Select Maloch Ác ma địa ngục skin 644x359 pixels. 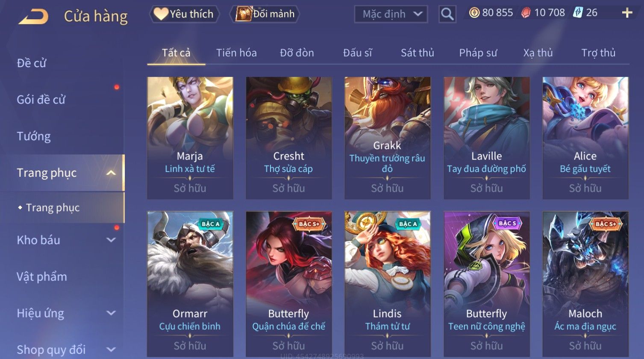click(x=585, y=284)
